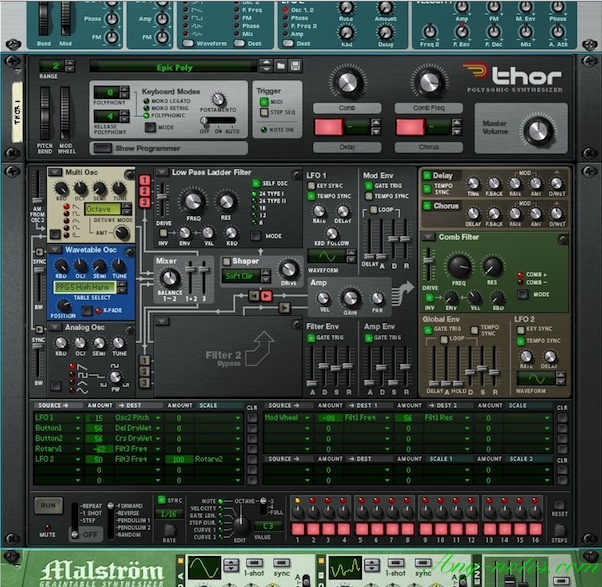Open the Multi Osc type selector arrow
The height and width of the screenshot is (587, 602).
(x=55, y=172)
